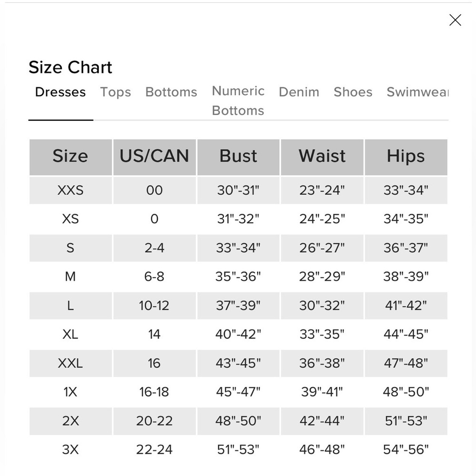Open the Shoes tab
Viewport: 476px width, 476px height.
(x=353, y=92)
